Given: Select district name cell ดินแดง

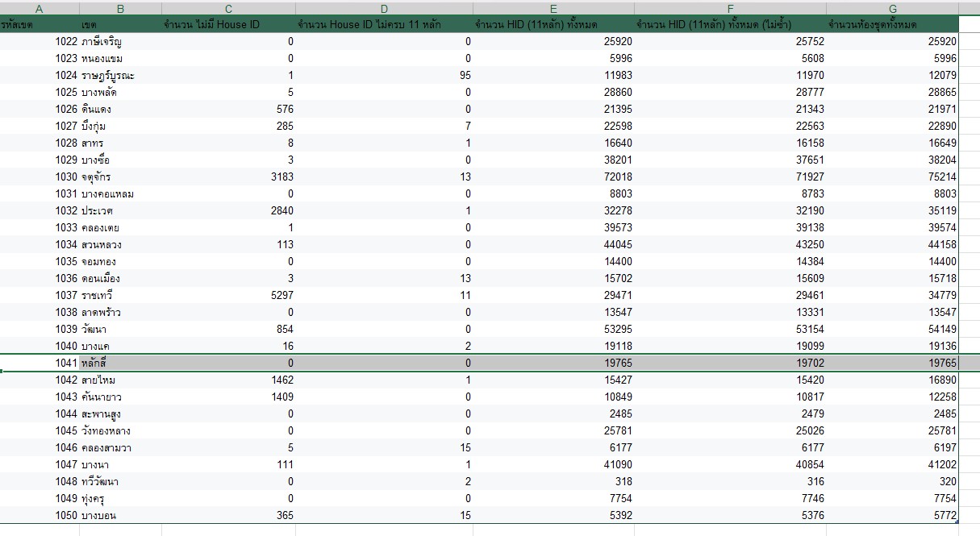Looking at the screenshot, I should click(x=120, y=109).
